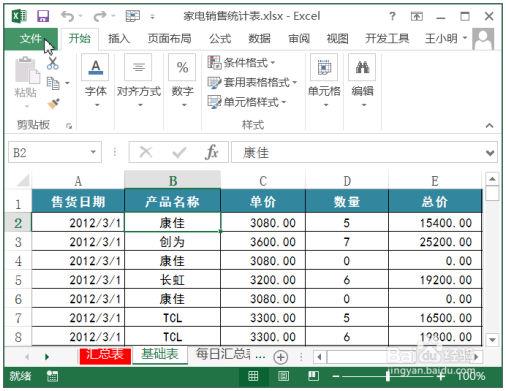Click the Save icon in quick access toolbar
The image size is (506, 391).
coord(43,16)
